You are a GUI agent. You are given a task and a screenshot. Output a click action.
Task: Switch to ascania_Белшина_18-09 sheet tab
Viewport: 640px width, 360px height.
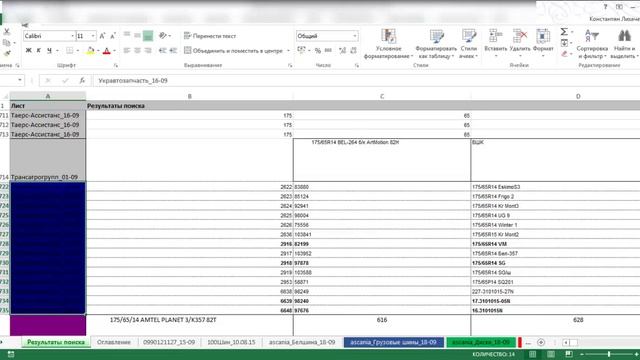[302, 342]
